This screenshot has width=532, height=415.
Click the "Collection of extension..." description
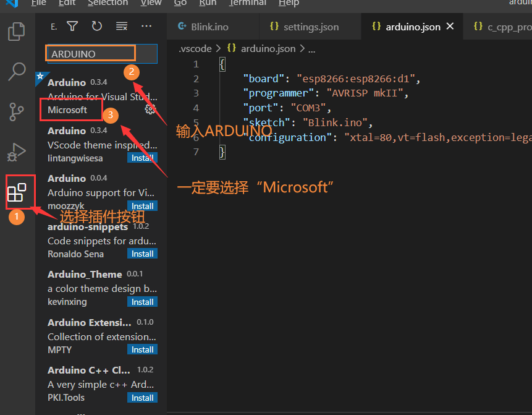tap(102, 336)
